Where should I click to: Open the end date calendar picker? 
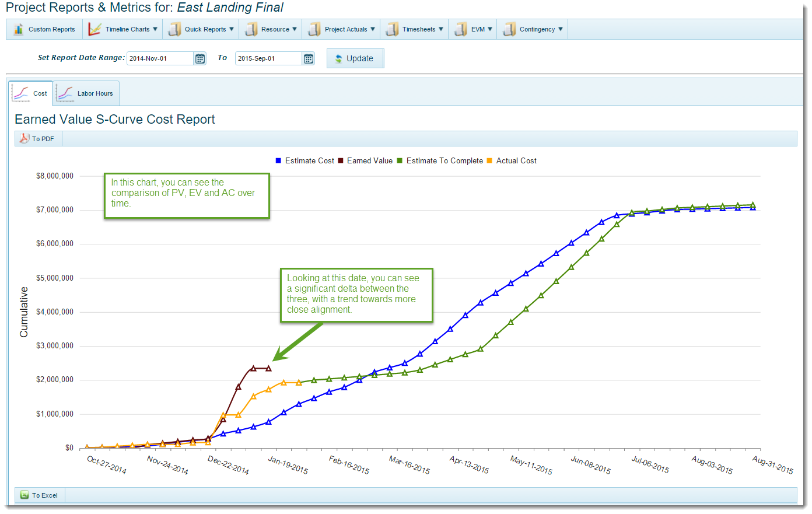(309, 58)
